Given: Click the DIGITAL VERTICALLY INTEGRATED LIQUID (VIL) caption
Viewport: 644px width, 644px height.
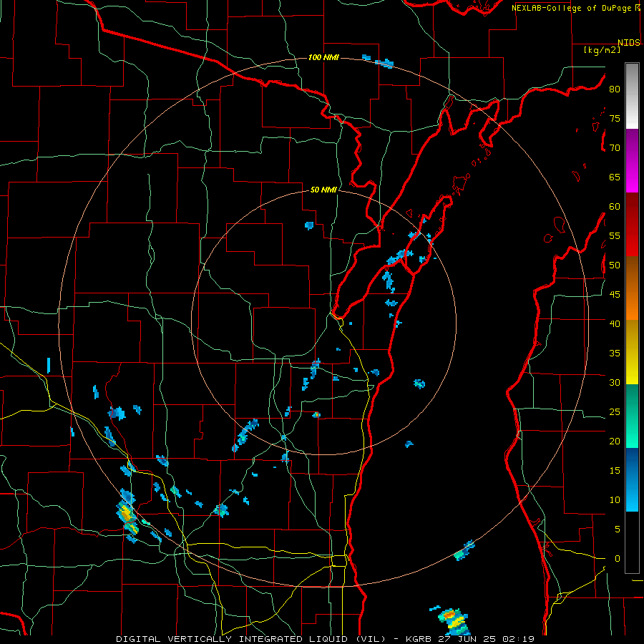Looking at the screenshot, I should [x=250, y=639].
